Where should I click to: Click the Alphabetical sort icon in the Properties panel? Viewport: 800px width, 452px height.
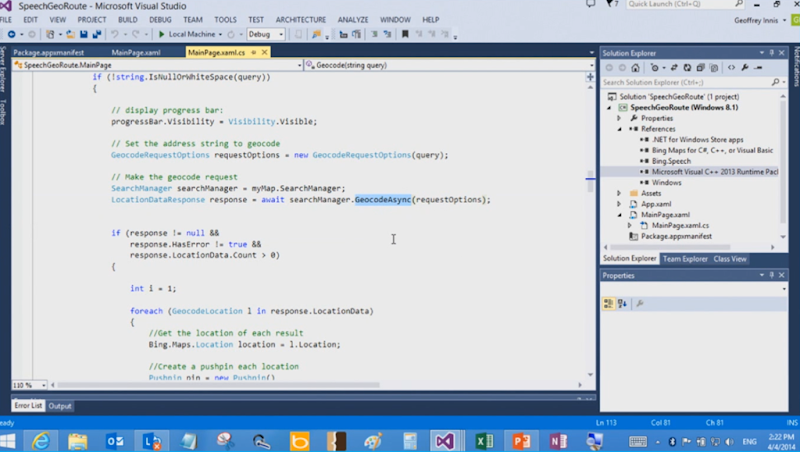[x=622, y=304]
